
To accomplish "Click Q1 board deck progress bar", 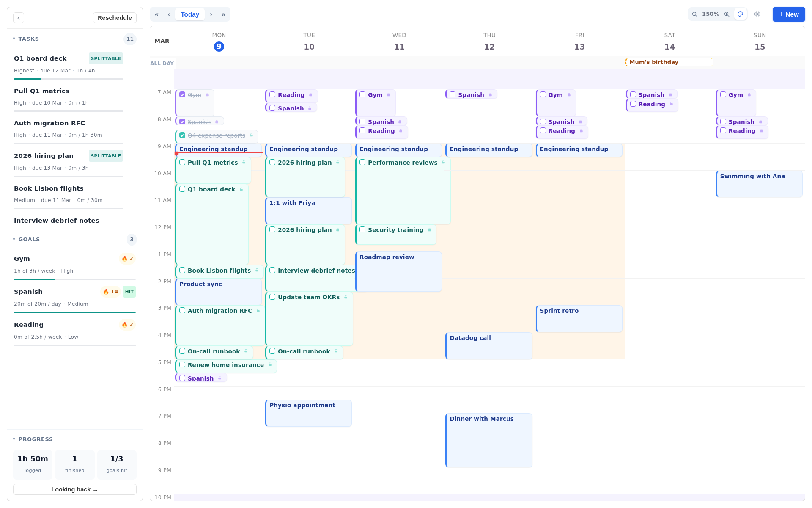I will (x=69, y=79).
